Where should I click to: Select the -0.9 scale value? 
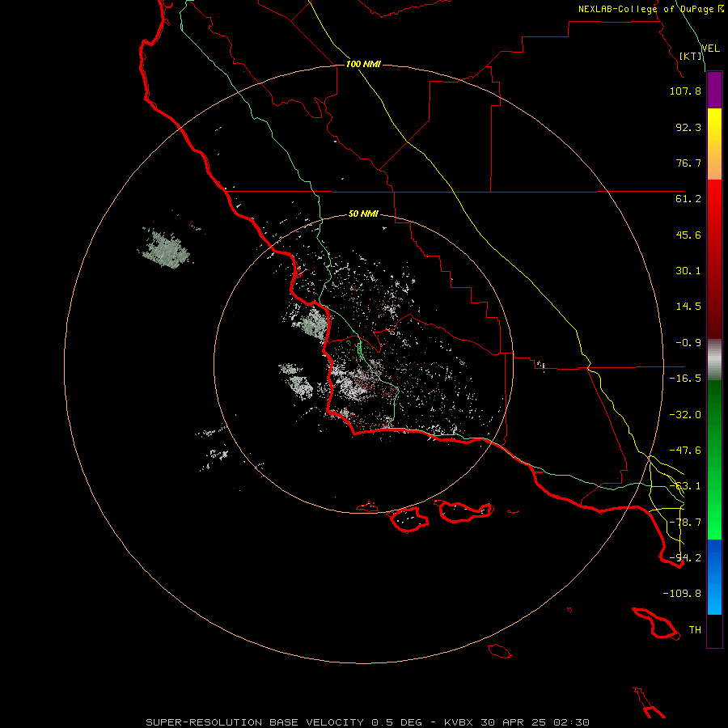[x=688, y=343]
